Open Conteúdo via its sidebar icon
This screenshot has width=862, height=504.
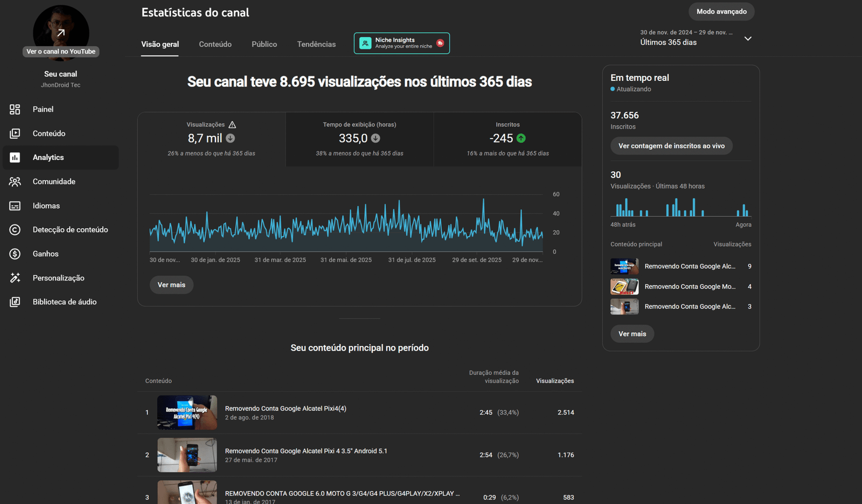[15, 134]
